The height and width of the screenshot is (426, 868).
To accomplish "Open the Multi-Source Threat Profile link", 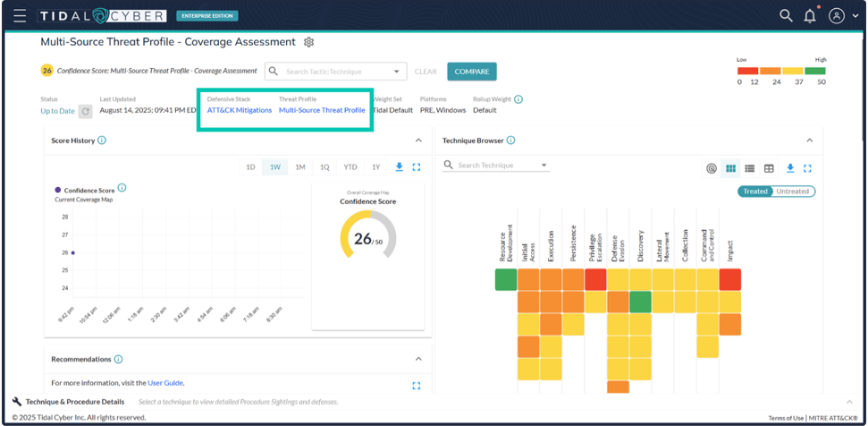I will (x=322, y=110).
